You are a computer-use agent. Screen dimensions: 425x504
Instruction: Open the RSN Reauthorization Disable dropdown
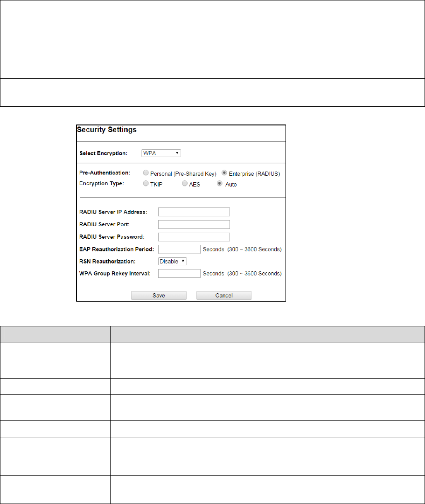pos(172,261)
